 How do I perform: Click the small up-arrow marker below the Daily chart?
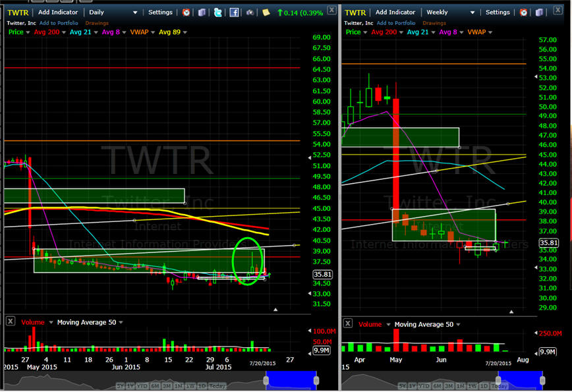click(275, 309)
